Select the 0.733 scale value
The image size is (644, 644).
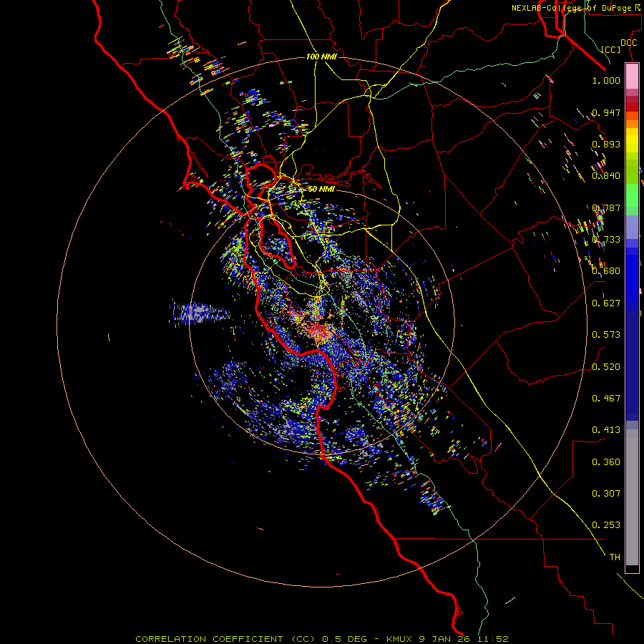[x=606, y=240]
